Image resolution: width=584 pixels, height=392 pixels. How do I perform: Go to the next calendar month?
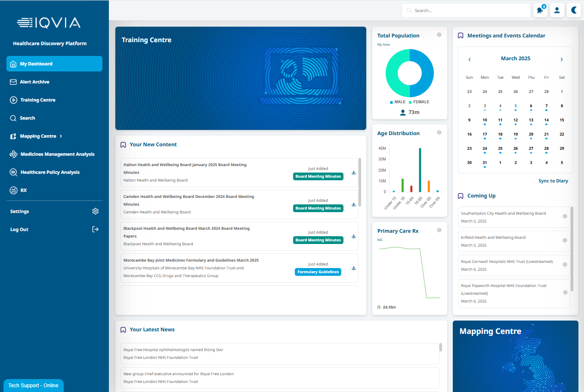coord(562,59)
